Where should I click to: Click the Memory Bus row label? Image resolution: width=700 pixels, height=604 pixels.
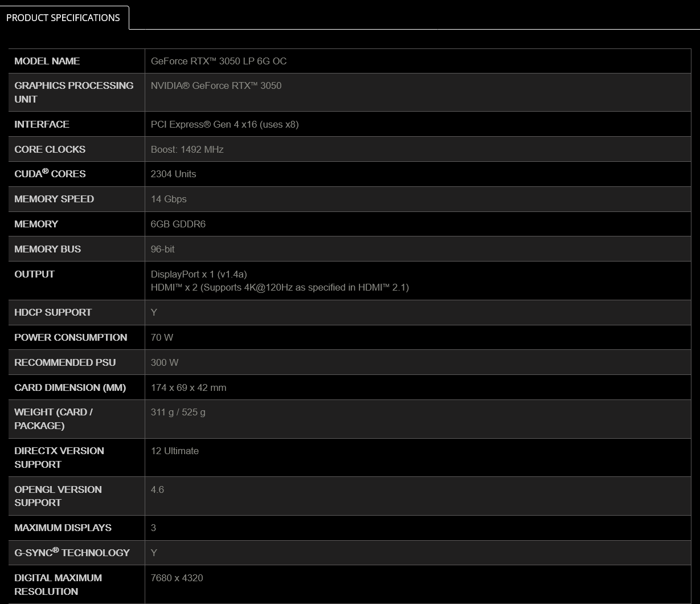click(48, 249)
